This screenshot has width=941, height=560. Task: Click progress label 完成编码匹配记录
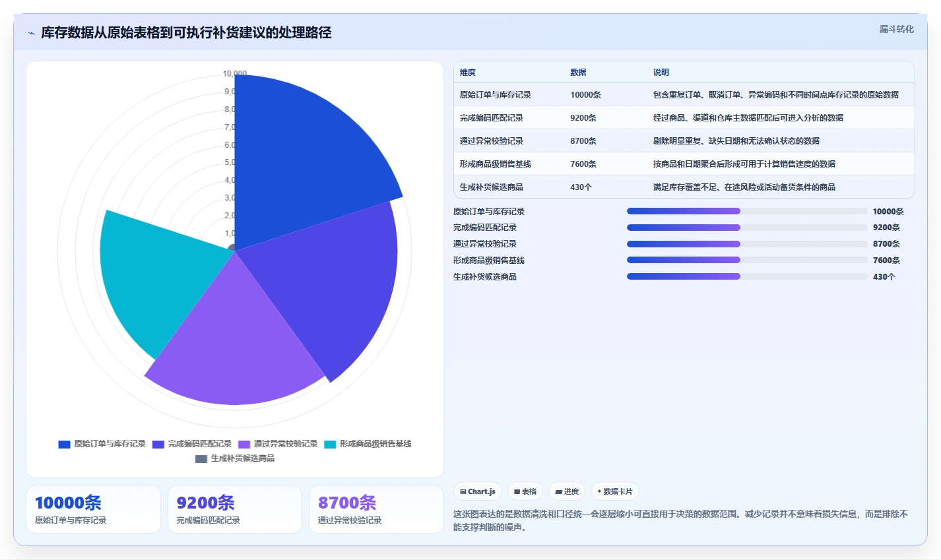pyautogui.click(x=485, y=228)
